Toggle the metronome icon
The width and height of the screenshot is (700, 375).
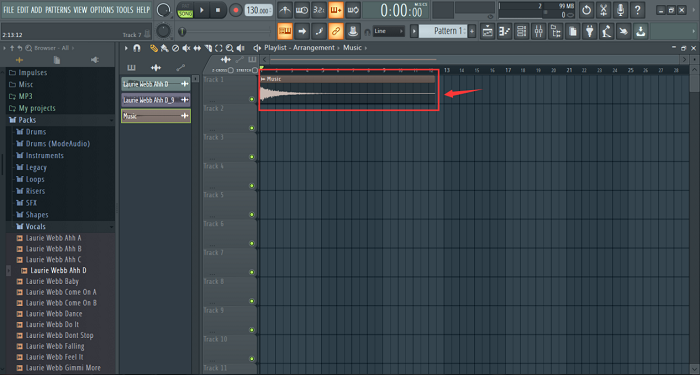coord(285,9)
